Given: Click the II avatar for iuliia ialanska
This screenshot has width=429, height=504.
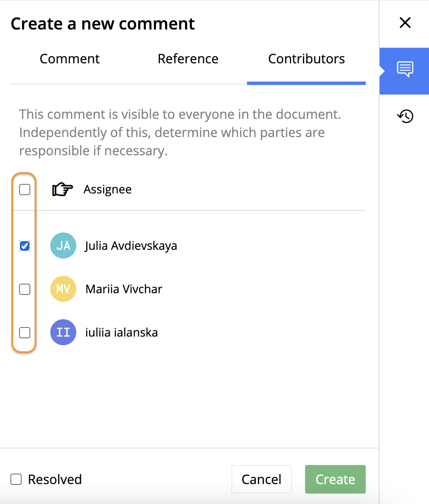Looking at the screenshot, I should (63, 332).
